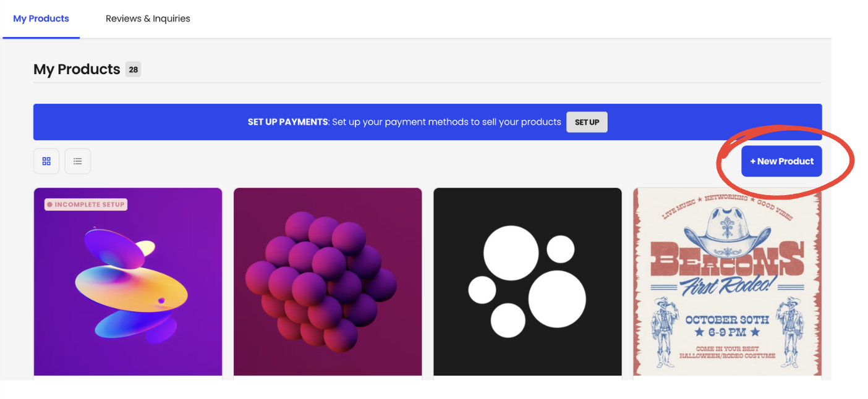Click the 28 product count badge
Viewport: 868px width, 399px height.
point(133,69)
